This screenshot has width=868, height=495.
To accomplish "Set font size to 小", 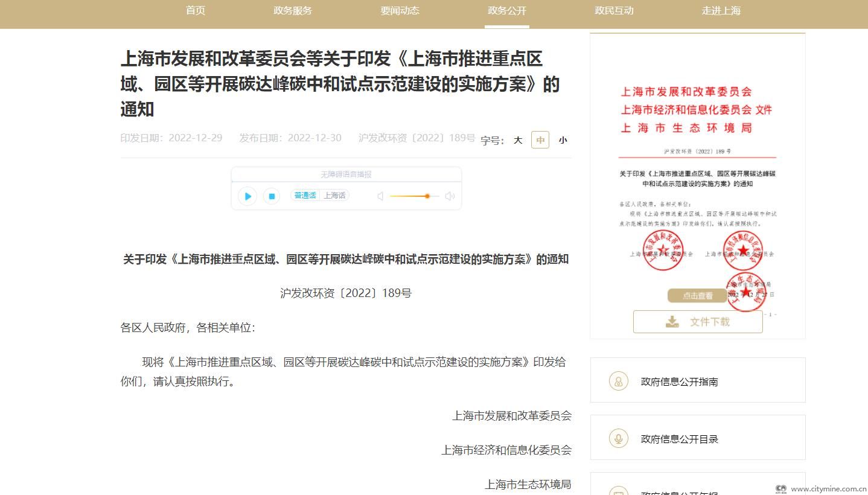I will (x=563, y=140).
